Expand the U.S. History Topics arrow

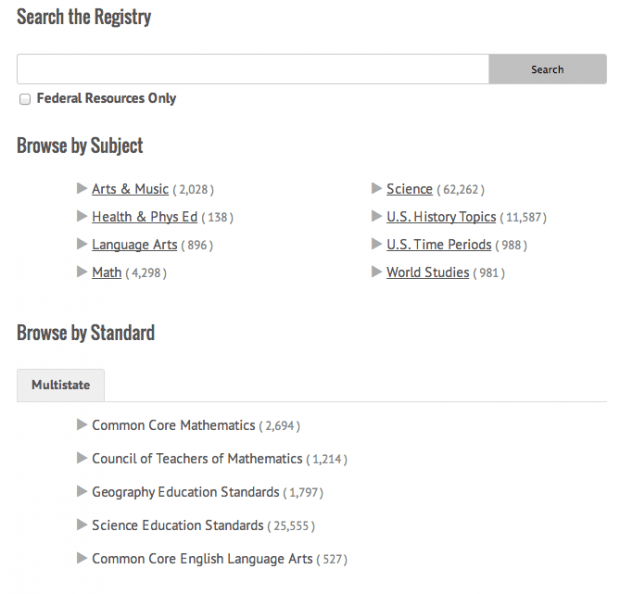(377, 216)
